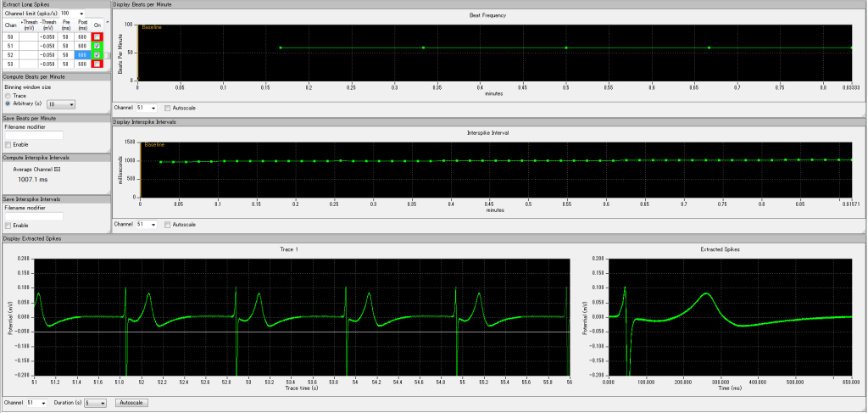
Task: Click Filename modifier field under Save Beats per Minute
Action: pos(33,135)
